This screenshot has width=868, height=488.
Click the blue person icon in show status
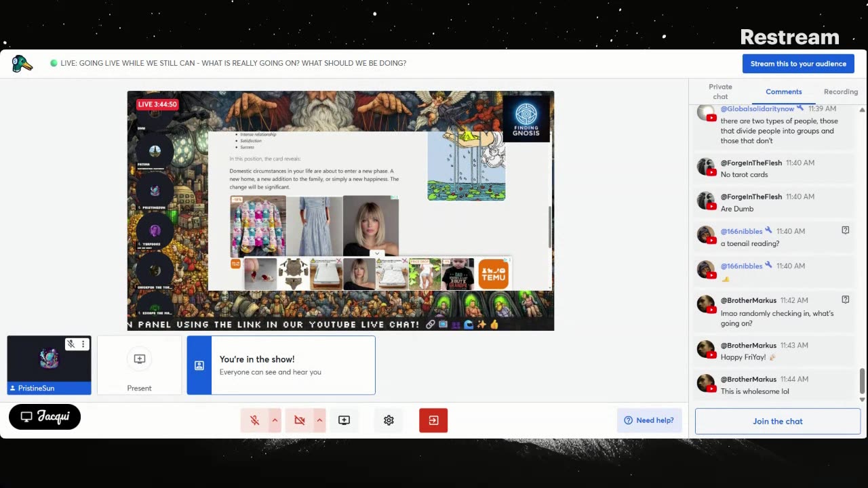tap(199, 365)
